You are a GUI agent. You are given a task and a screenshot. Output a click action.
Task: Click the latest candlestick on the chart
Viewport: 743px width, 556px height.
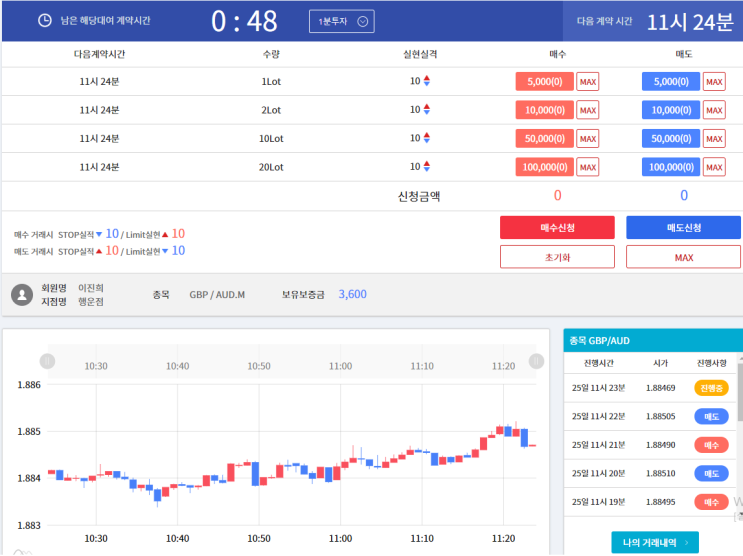532,446
